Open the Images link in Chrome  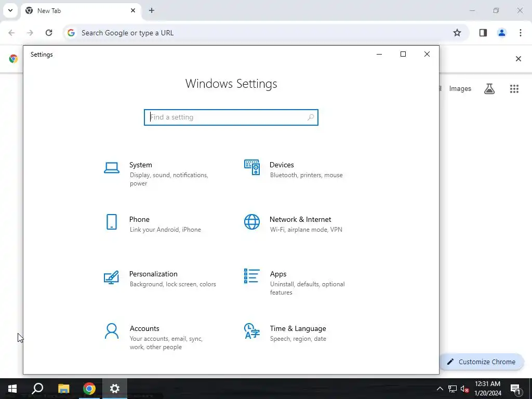pos(460,89)
